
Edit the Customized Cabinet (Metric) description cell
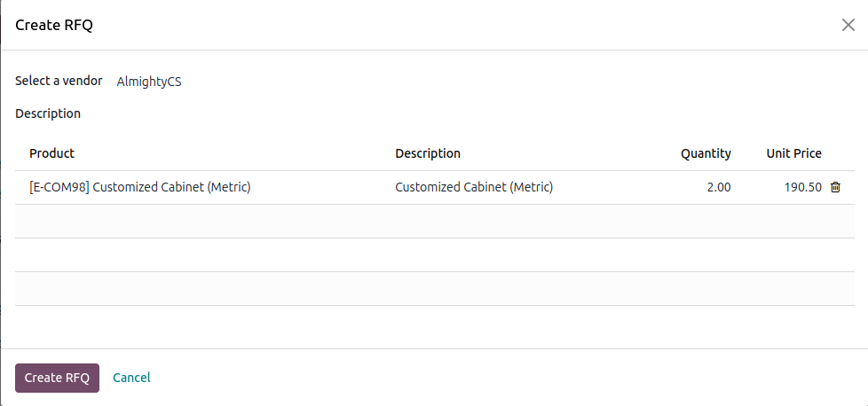(x=474, y=187)
